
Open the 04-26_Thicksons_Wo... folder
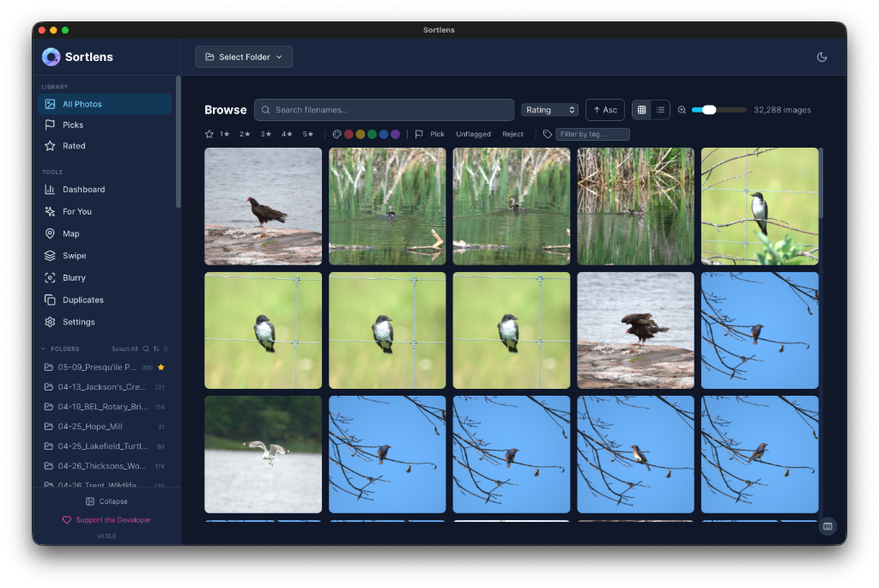104,466
